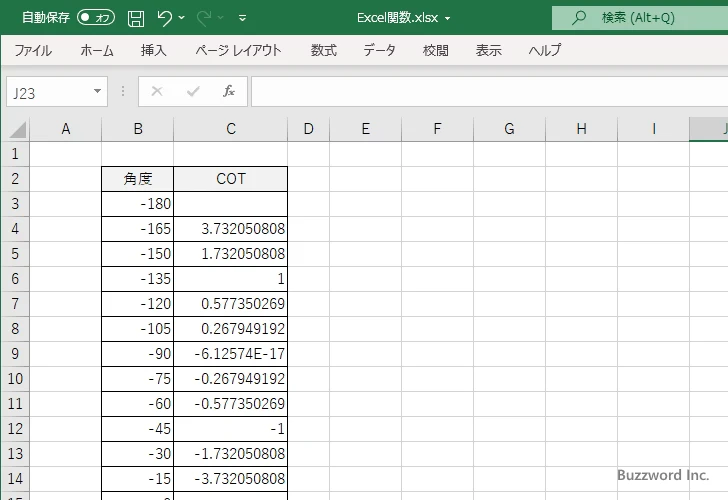This screenshot has height=500, width=728.
Task: Click the 角度 header cell
Action: pos(137,179)
